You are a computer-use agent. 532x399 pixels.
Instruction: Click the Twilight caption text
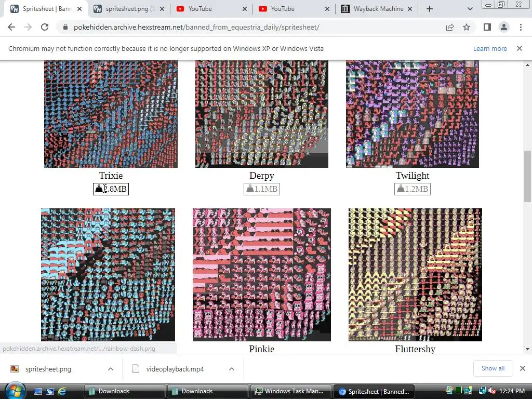coord(412,176)
